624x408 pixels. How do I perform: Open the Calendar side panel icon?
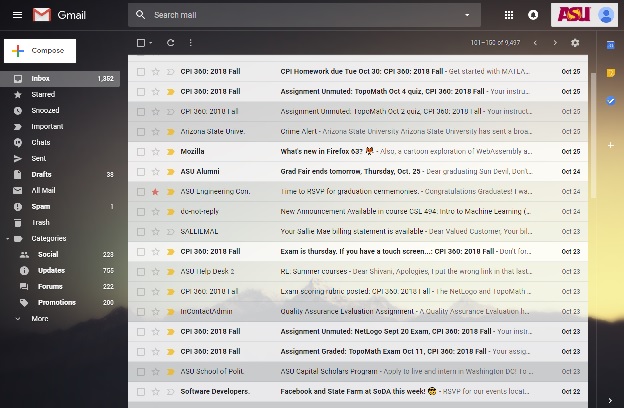click(610, 45)
